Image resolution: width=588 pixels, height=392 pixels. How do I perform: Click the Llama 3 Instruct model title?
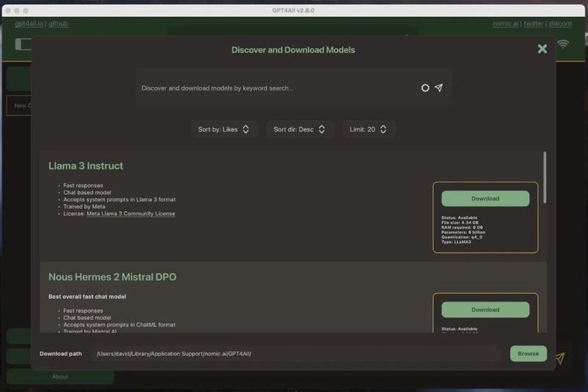tap(85, 165)
